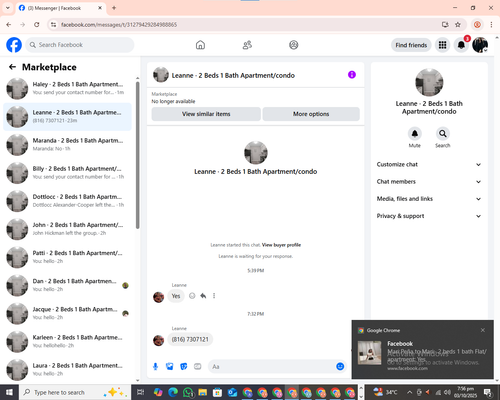Record a voice clip with the microphone icon

tap(155, 367)
